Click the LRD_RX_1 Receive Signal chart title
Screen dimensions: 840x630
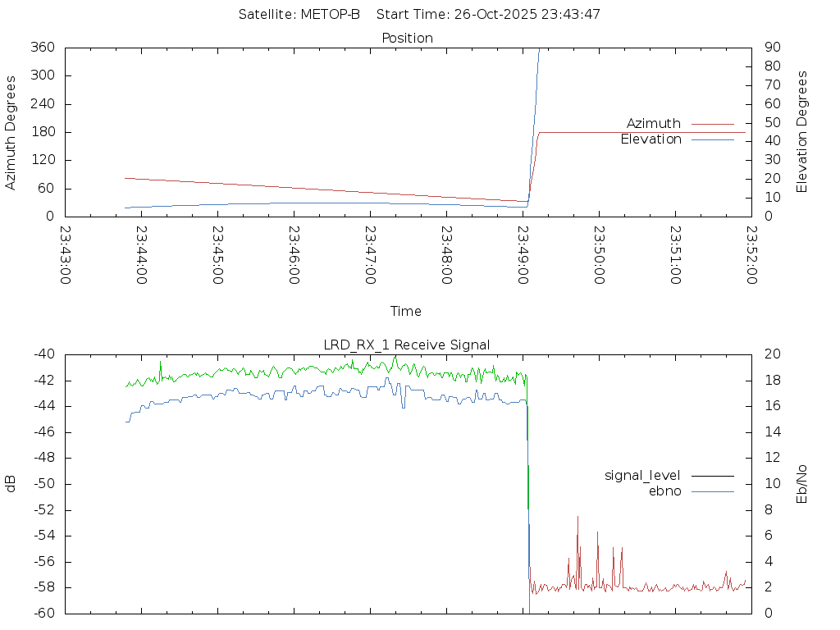point(408,345)
